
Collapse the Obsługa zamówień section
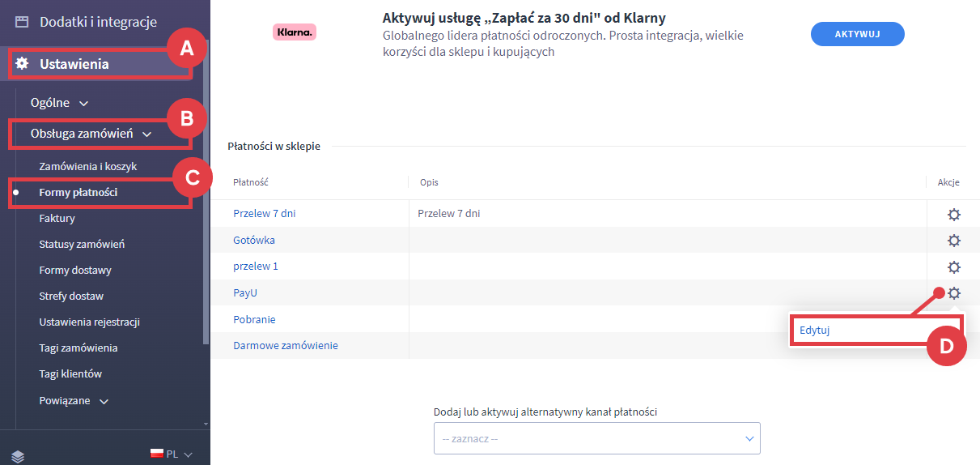(91, 133)
